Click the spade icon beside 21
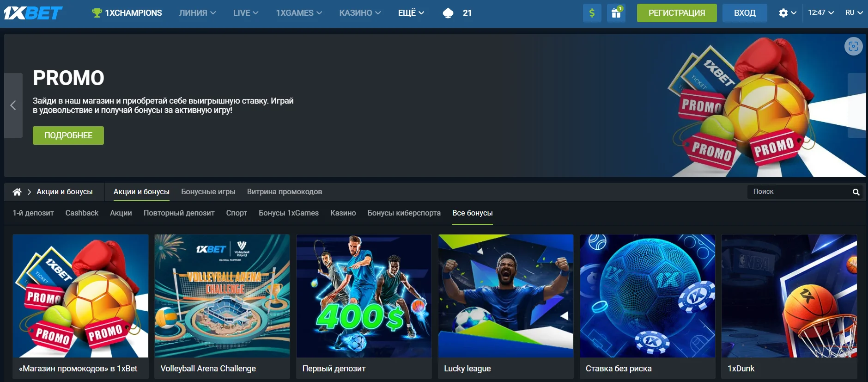This screenshot has width=868, height=382. (448, 13)
